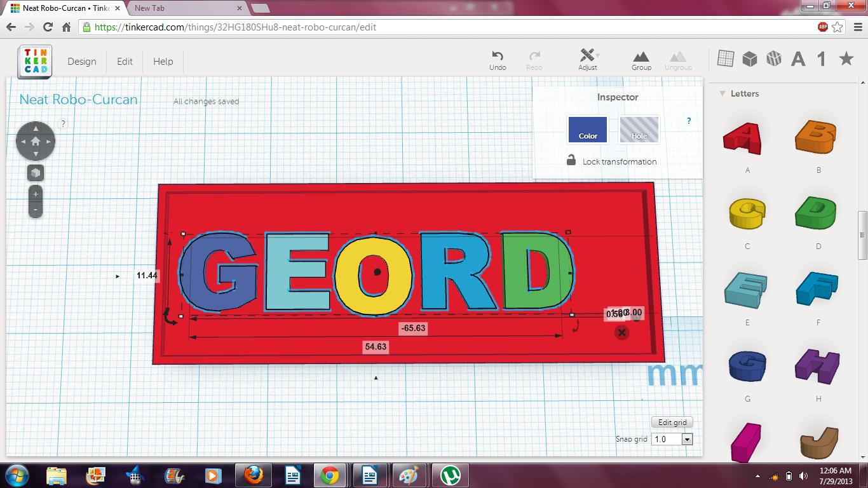868x488 pixels.
Task: Click the starred shapes icon above Letters panel
Action: [x=846, y=58]
